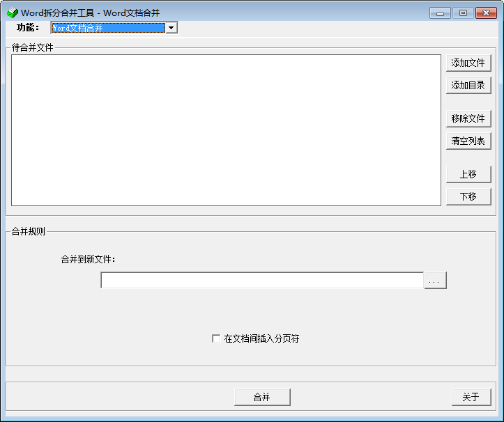This screenshot has height=422, width=504.
Task: Click the 添加文件 button
Action: pyautogui.click(x=468, y=63)
